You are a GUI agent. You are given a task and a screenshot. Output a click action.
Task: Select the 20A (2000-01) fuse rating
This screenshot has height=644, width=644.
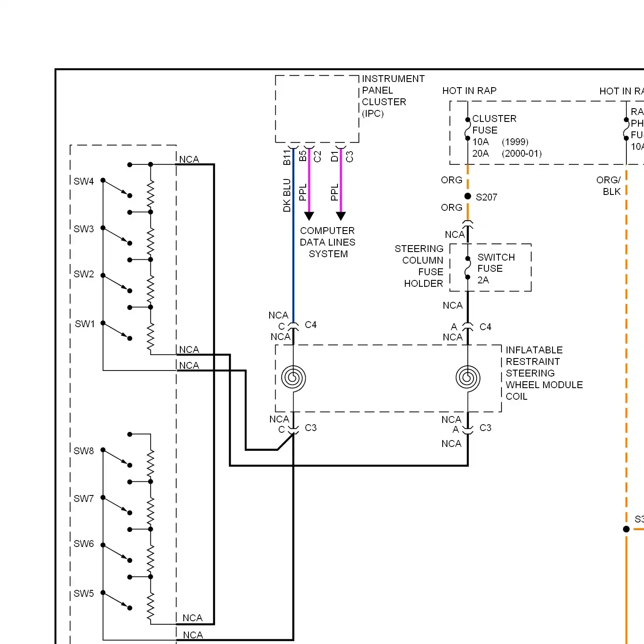(507, 153)
